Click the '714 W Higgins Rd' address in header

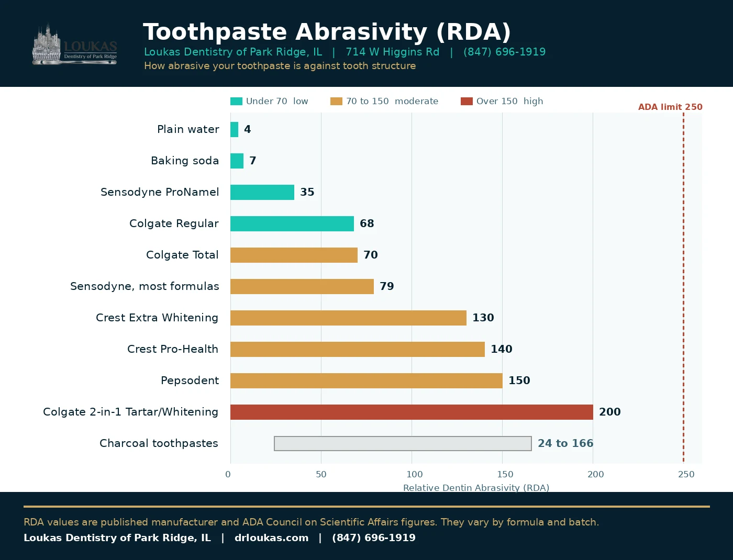click(x=393, y=52)
